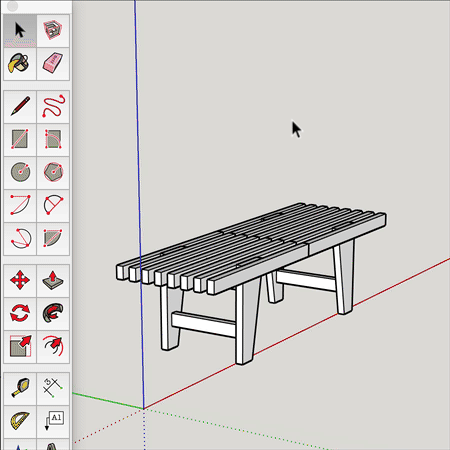
Task: Pick the pink Eraser tool
Action: pyautogui.click(x=53, y=64)
